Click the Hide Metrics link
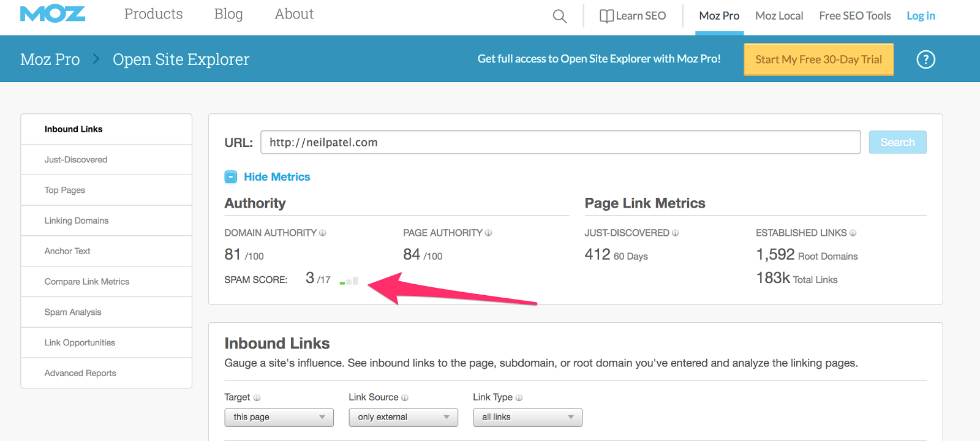980x441 pixels. 277,177
